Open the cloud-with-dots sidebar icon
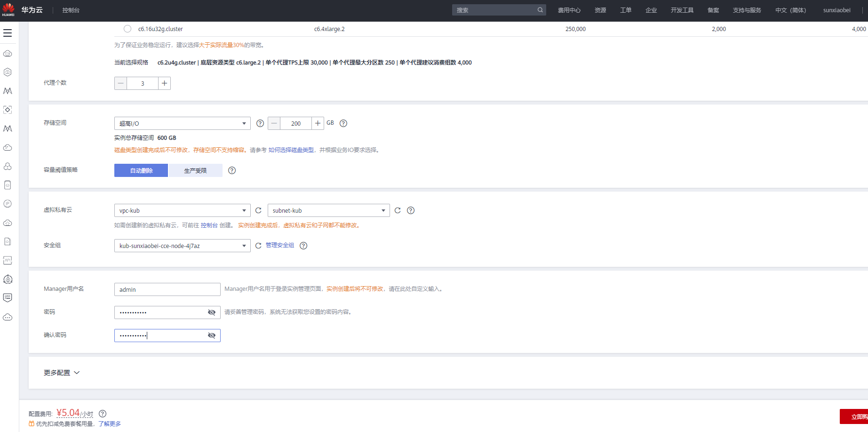Screen dimensions: 868x432 click(8, 317)
